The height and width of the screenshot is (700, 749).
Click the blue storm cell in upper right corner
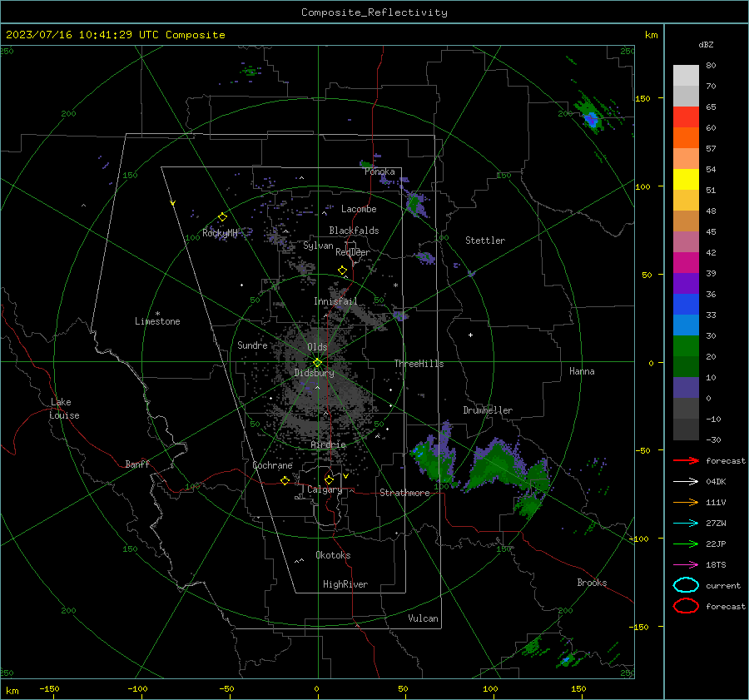pos(592,119)
